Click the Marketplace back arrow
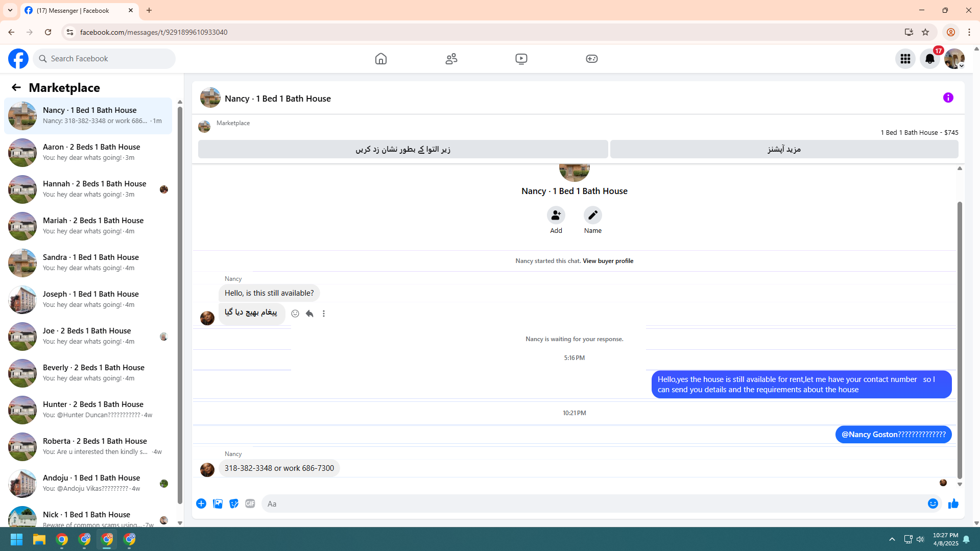 click(16, 87)
